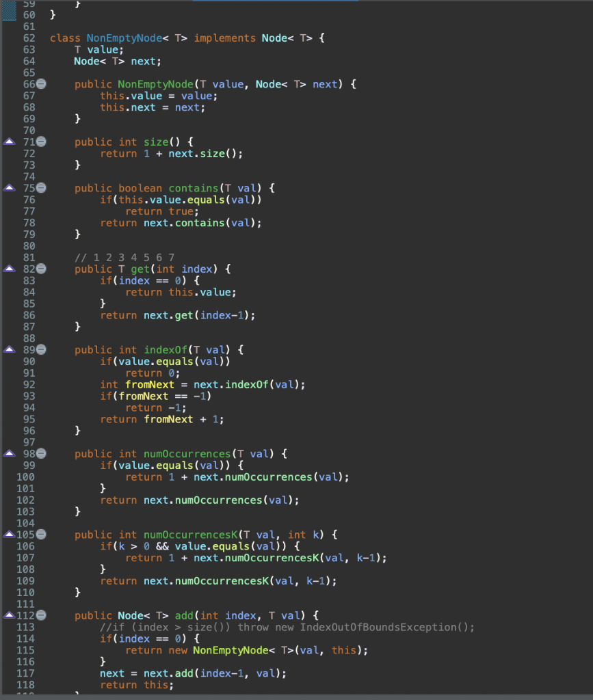The width and height of the screenshot is (593, 700).
Task: Click 'return this.value;' on line 84
Action: (181, 293)
